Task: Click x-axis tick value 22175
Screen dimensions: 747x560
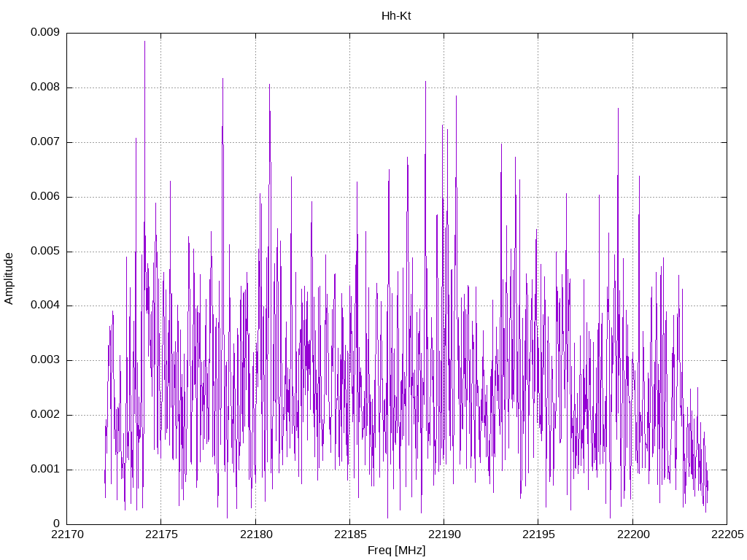Action: click(x=161, y=534)
